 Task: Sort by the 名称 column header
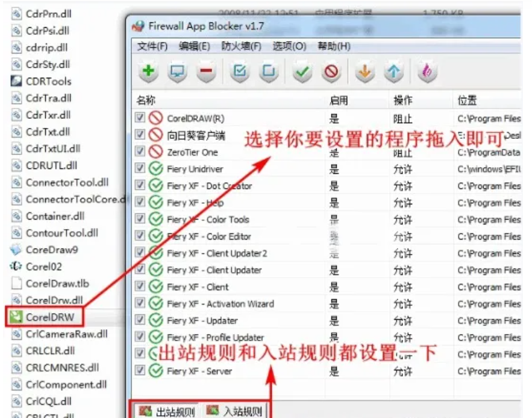(x=228, y=100)
